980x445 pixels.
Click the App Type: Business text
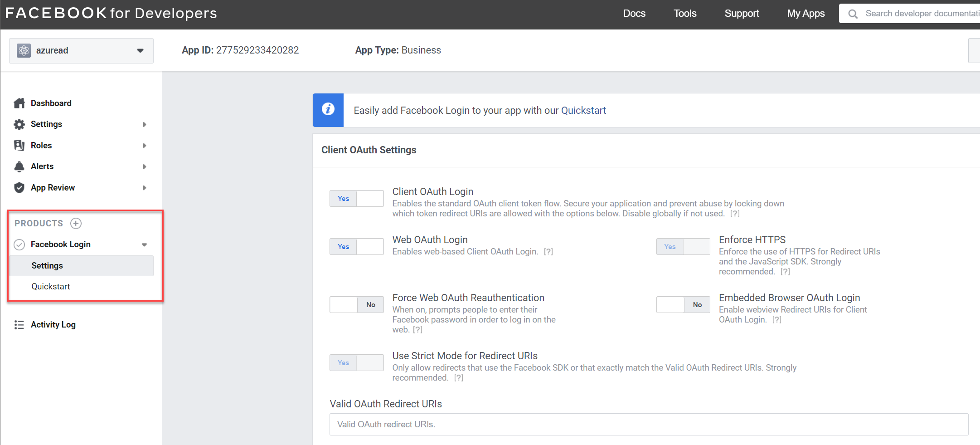click(398, 50)
